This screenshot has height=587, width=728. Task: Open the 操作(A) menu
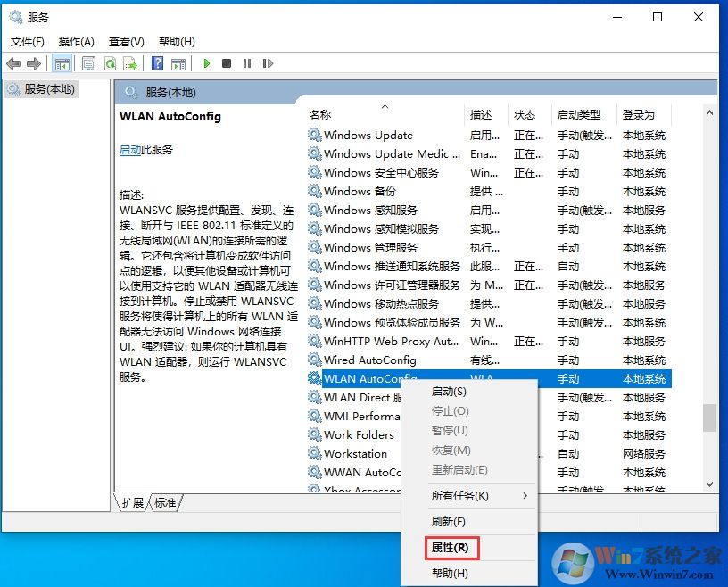[77, 41]
